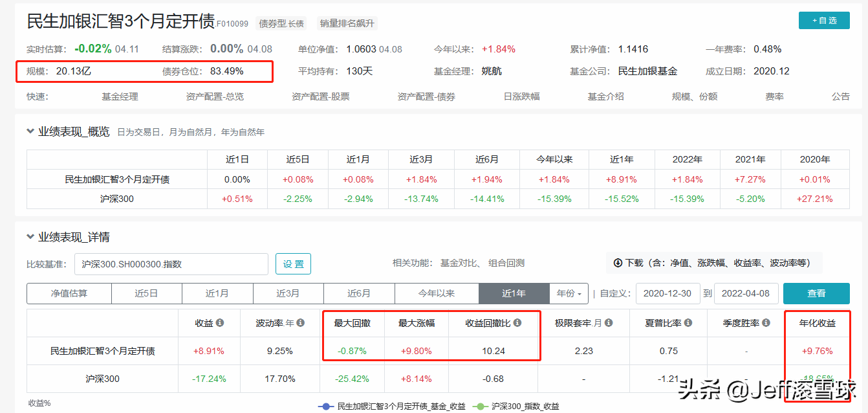The image size is (868, 413).
Task: Switch to the 今年以来 period tab
Action: 437,293
